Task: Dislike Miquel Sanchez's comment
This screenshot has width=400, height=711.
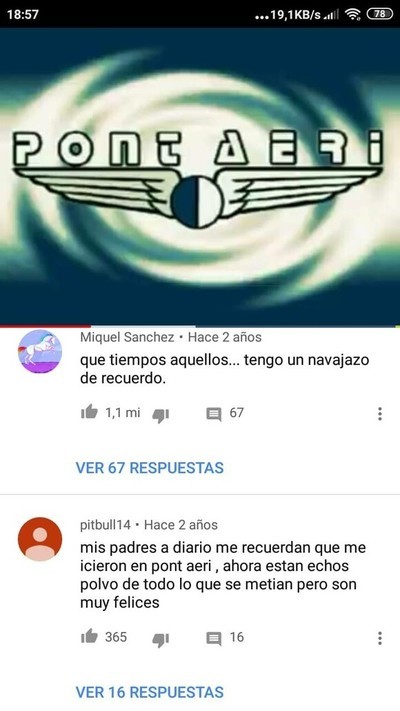Action: (x=161, y=414)
